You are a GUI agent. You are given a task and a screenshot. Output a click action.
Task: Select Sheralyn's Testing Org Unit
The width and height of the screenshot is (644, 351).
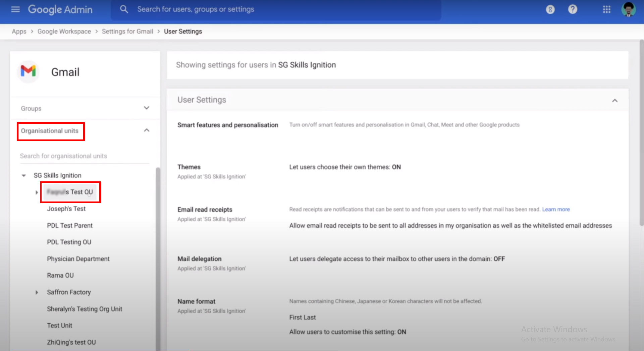85,309
